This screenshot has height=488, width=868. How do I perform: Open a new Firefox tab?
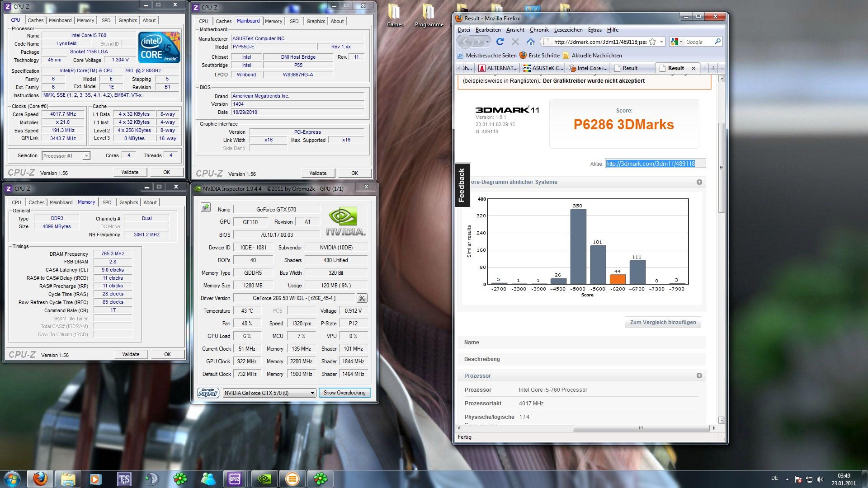713,68
